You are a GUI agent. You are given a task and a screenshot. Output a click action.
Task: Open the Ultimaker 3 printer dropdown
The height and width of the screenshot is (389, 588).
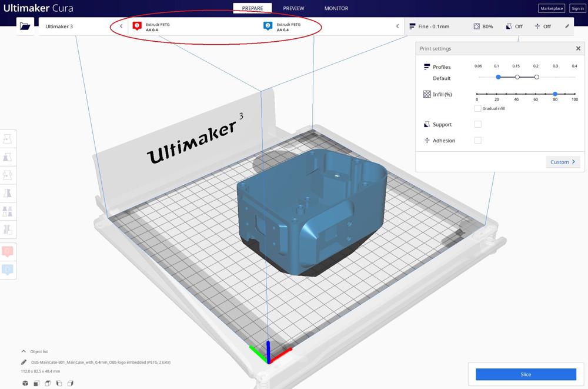[83, 26]
